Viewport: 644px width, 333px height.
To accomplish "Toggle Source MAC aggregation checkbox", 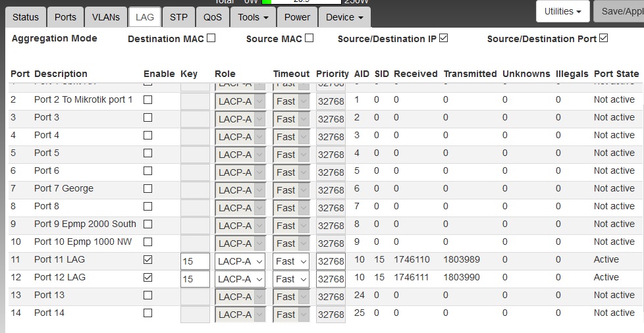I will 309,38.
